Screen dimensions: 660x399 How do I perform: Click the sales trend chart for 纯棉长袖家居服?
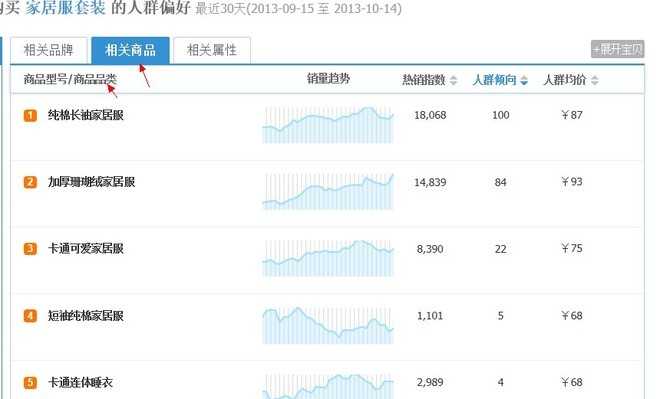[x=328, y=125]
